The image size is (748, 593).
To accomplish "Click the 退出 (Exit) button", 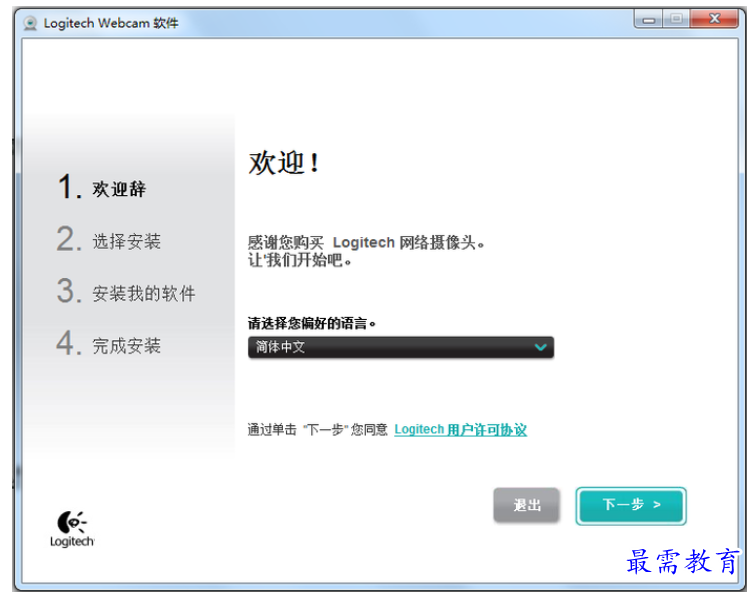I will pos(526,505).
